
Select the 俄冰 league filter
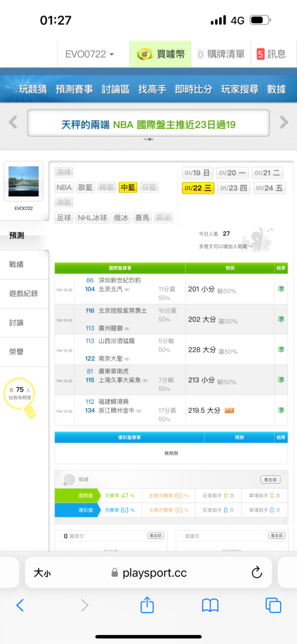(x=120, y=218)
